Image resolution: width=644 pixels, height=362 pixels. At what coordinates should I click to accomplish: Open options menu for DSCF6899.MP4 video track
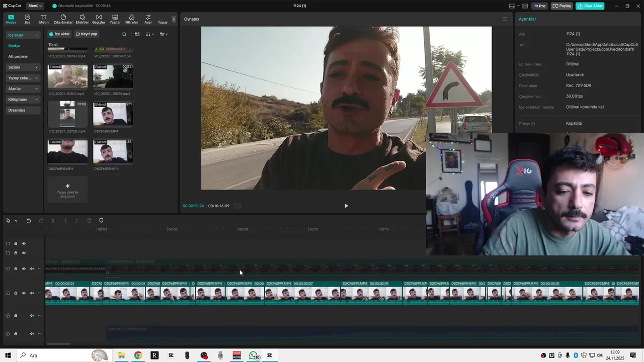pos(40,293)
